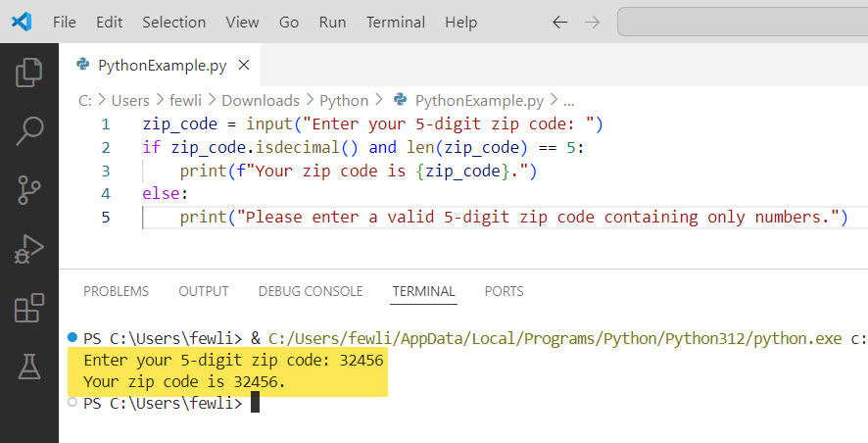Image resolution: width=868 pixels, height=443 pixels.
Task: Open the Edit menu
Action: point(109,23)
